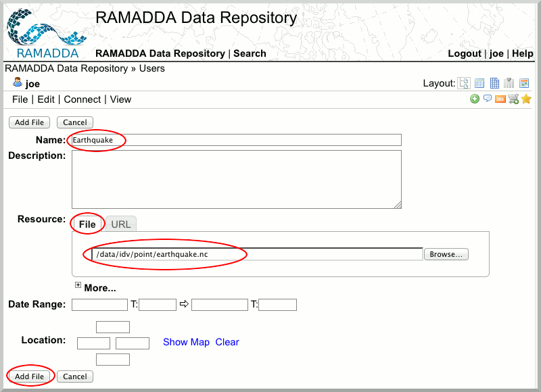The height and width of the screenshot is (392, 541).
Task: Switch to the URL resource tab
Action: (121, 224)
